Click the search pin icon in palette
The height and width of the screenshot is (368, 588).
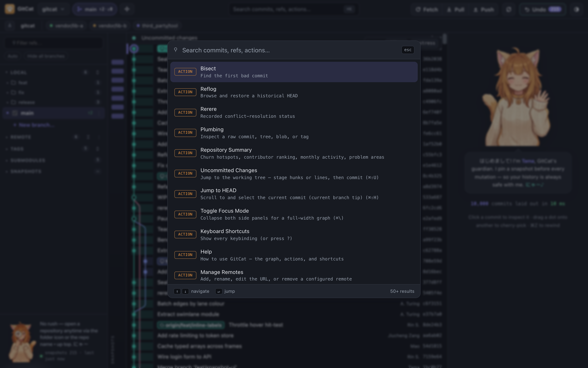tap(176, 50)
